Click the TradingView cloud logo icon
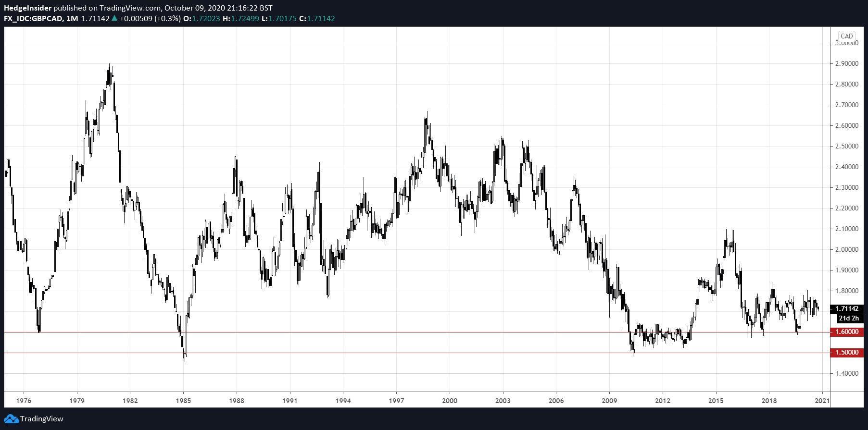Screen dimensions: 868x430 (11, 419)
